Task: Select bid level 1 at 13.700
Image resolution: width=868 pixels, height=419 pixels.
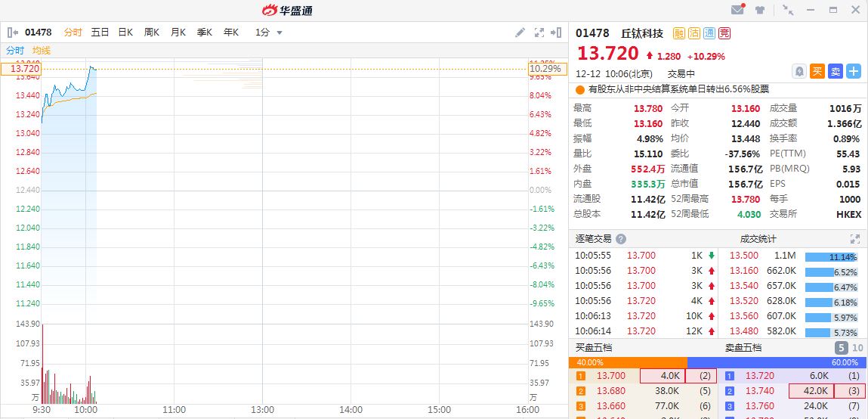Action: pos(643,376)
